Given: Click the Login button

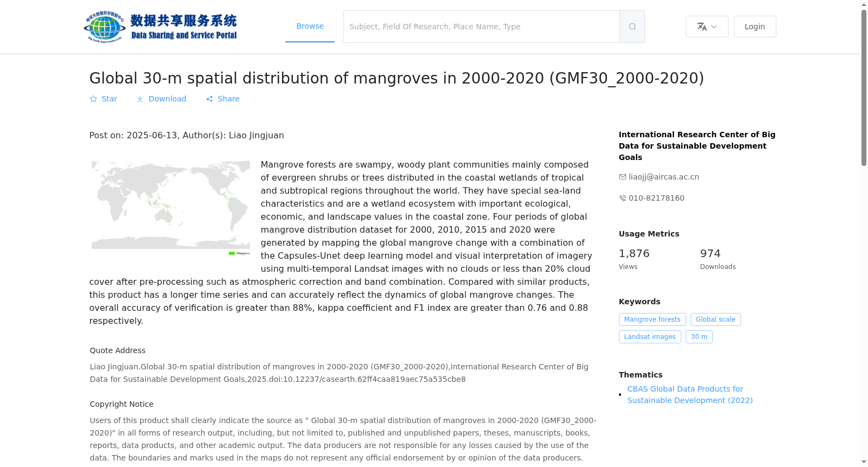Looking at the screenshot, I should (755, 27).
